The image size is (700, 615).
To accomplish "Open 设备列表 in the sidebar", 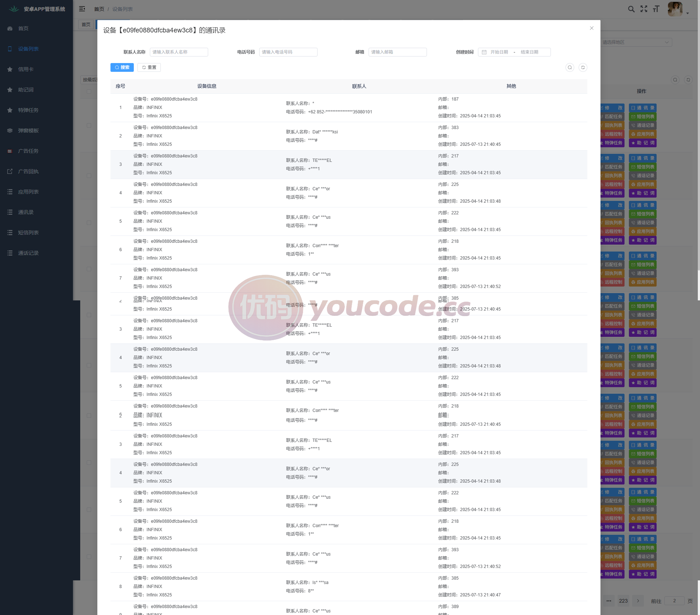I will click(x=36, y=49).
